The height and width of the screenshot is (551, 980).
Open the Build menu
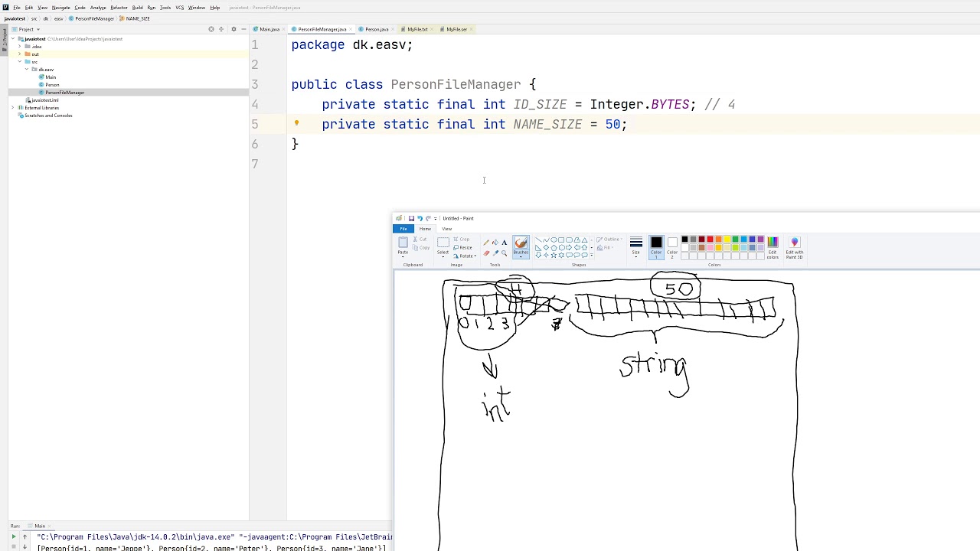coord(137,8)
